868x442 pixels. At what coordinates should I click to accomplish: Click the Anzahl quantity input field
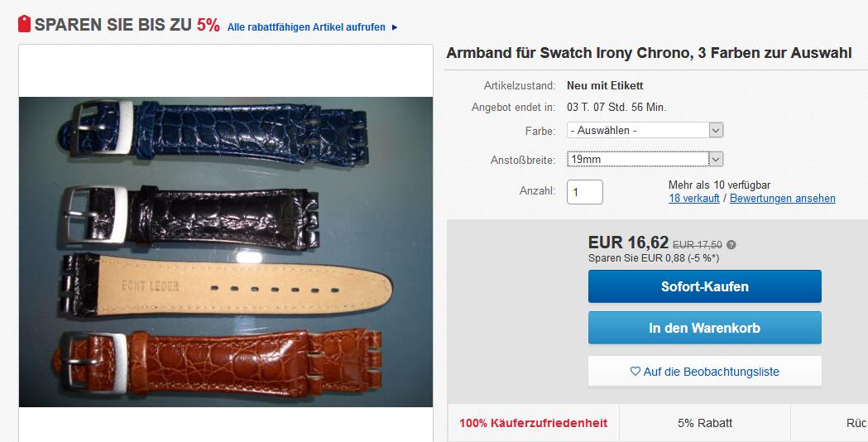pyautogui.click(x=584, y=192)
